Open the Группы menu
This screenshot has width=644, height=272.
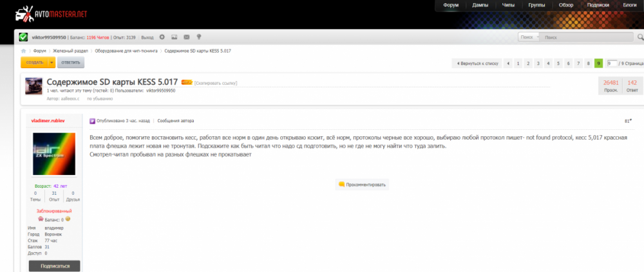click(537, 5)
